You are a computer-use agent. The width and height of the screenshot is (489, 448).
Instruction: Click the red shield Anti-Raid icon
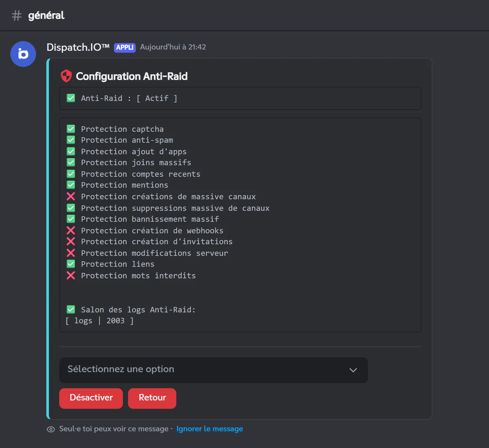coord(66,76)
